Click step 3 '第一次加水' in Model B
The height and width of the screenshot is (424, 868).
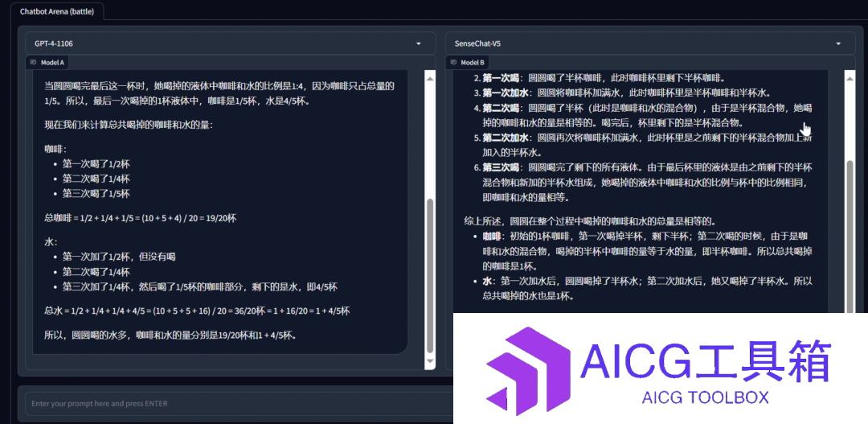506,93
